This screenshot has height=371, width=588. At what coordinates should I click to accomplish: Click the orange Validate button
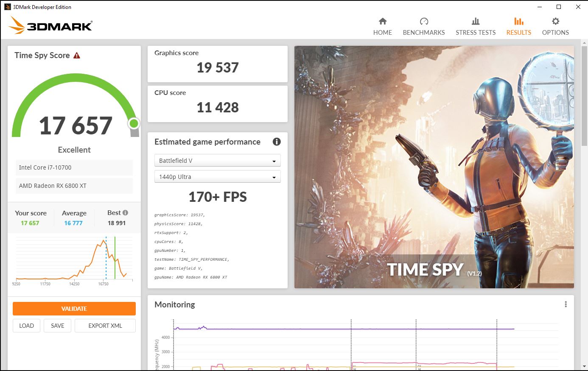point(74,309)
